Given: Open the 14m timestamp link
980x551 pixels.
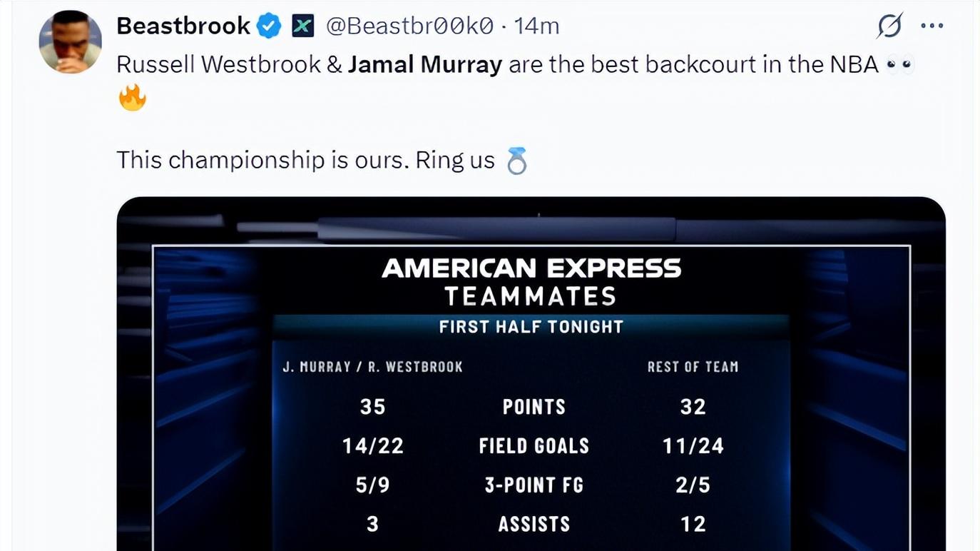Looking at the screenshot, I should [536, 26].
